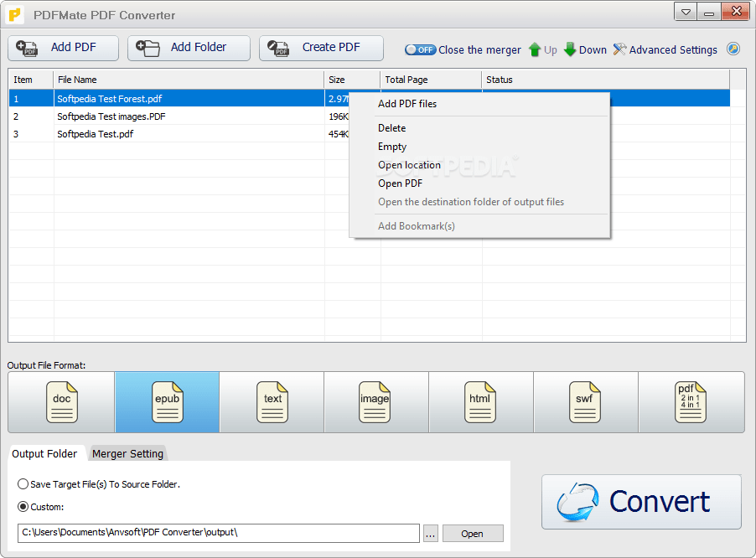Select row Softpedia Test.pdf
The width and height of the screenshot is (756, 558).
[x=369, y=134]
